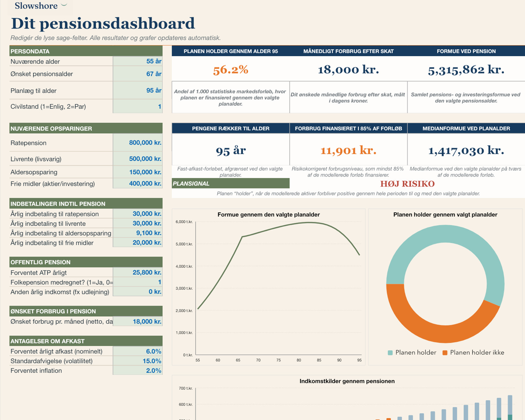525x420 pixels.
Task: Click the 11,901 kr. risk-adjusted spending value
Action: click(348, 150)
